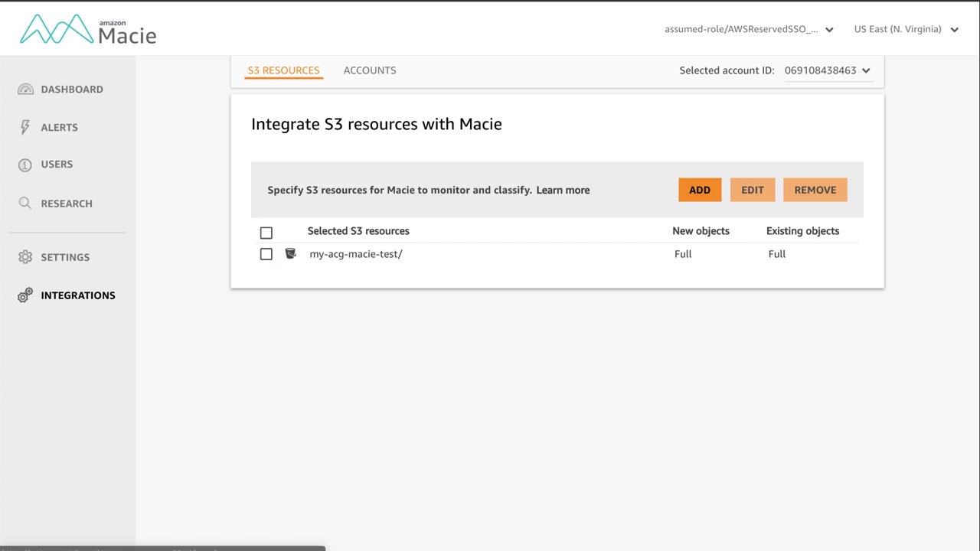Open Settings in the sidebar
Image resolution: width=980 pixels, height=551 pixels.
tap(65, 257)
